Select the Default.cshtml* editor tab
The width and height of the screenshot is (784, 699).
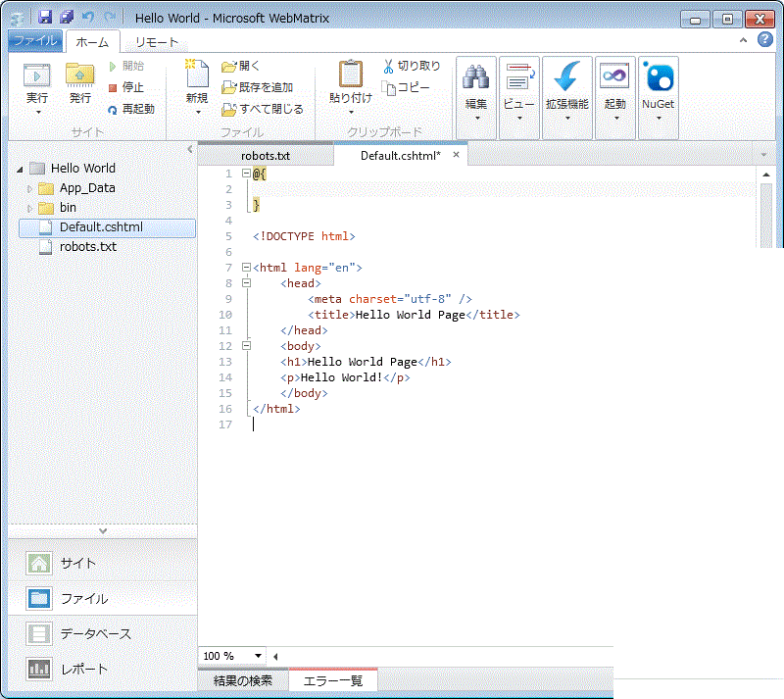click(x=401, y=156)
